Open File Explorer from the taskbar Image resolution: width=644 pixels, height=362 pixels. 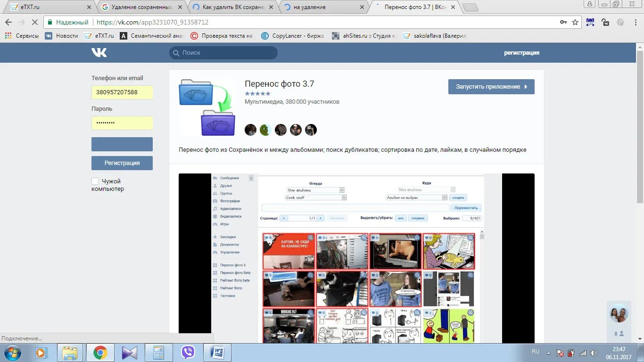[70, 353]
